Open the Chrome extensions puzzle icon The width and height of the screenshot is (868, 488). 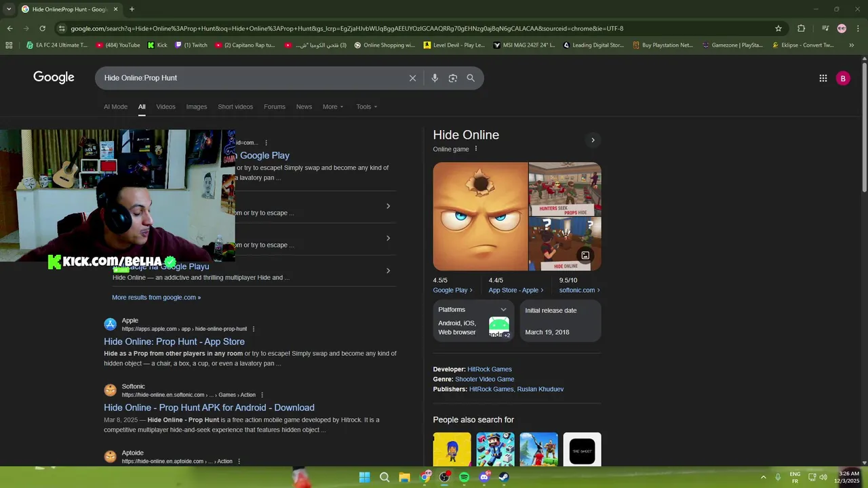pos(801,28)
